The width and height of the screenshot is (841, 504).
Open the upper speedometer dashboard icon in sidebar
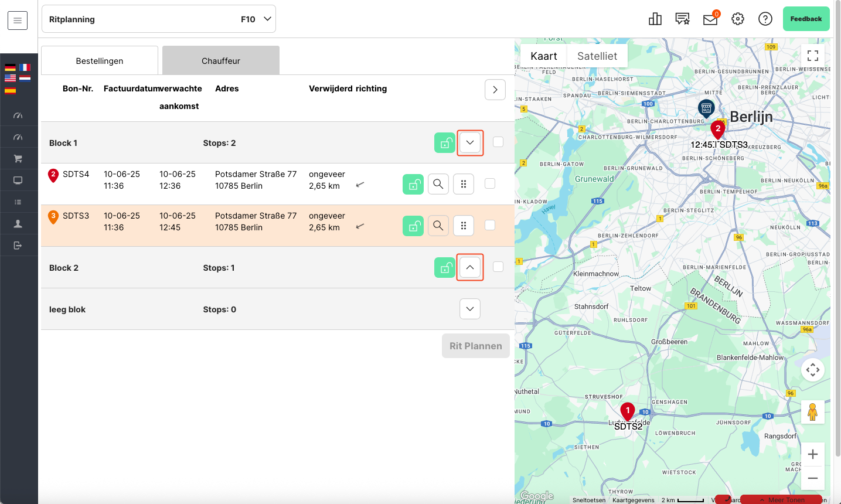pyautogui.click(x=18, y=115)
